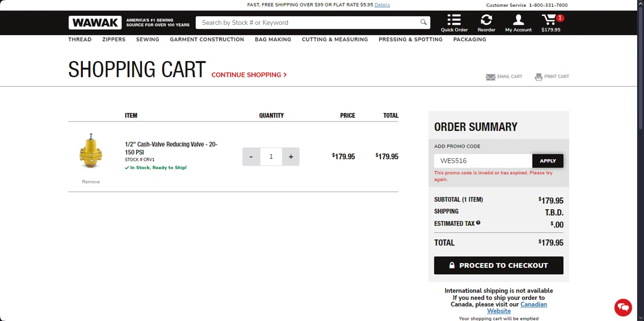This screenshot has height=321, width=644.
Task: Open the live chat bubble
Action: click(623, 307)
